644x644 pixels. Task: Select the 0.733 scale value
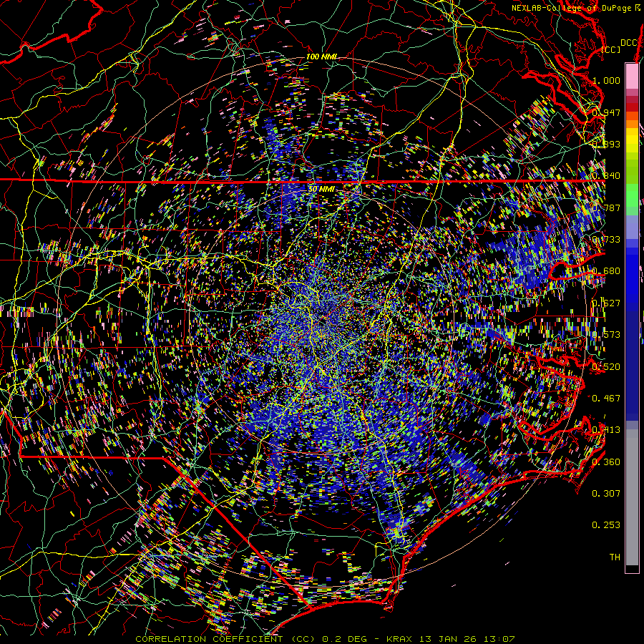(606, 240)
